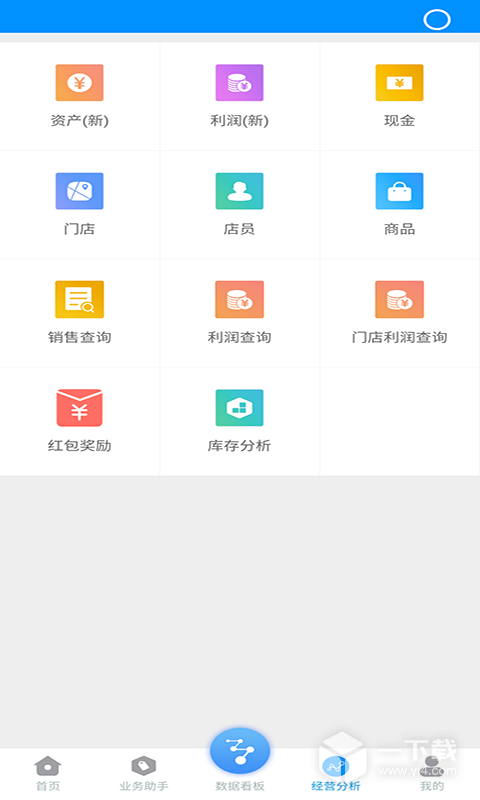This screenshot has height=800, width=480.
Task: Tap the circle icon in the header
Action: 437,20
